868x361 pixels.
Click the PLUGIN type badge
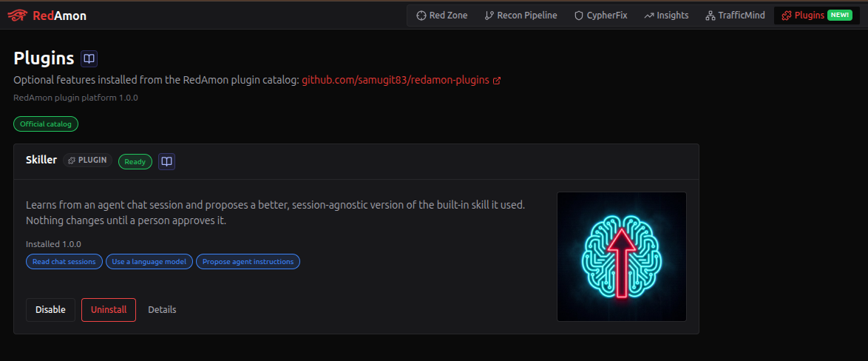pyautogui.click(x=87, y=161)
